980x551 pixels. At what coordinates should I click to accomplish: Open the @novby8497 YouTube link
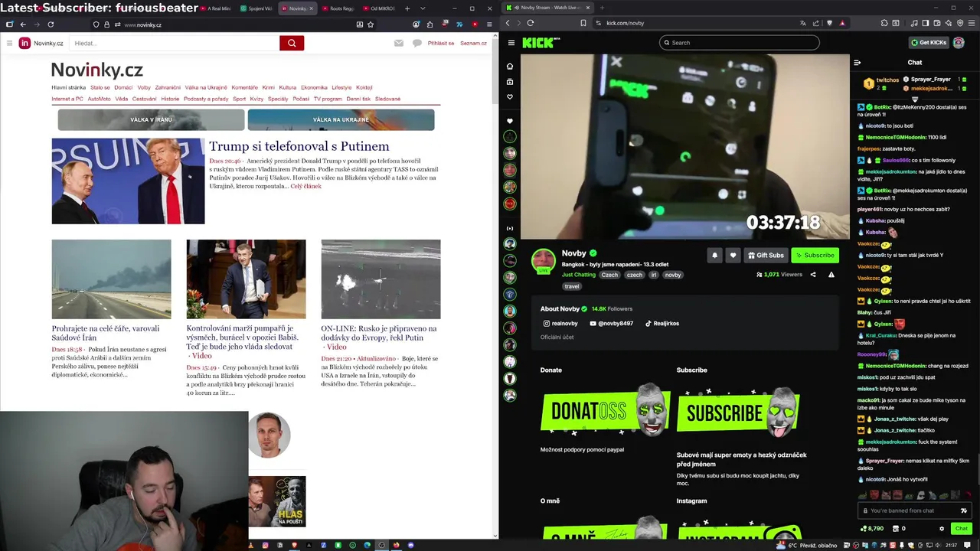point(611,324)
